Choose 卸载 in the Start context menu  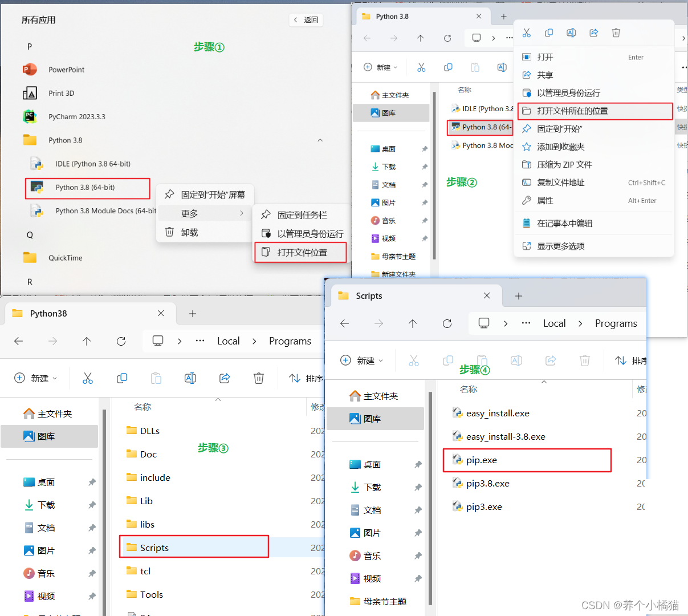(x=205, y=232)
